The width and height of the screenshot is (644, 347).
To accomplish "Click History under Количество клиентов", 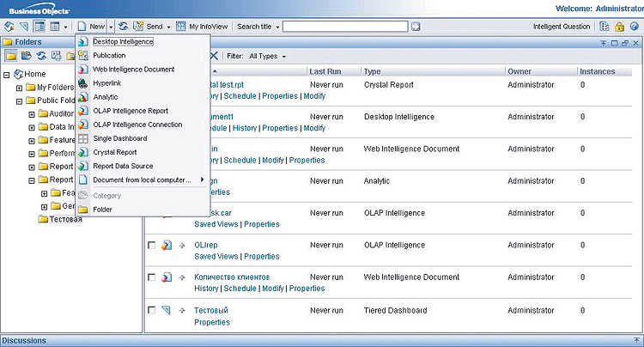I will tap(206, 289).
